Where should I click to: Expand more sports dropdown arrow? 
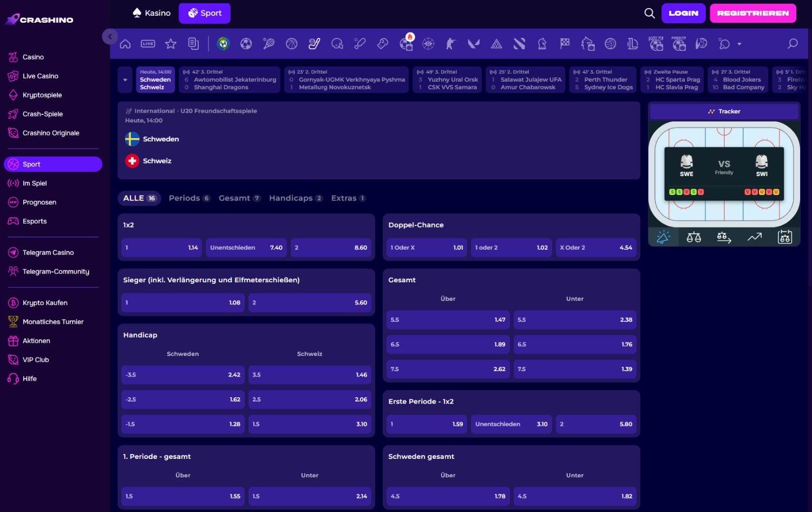(x=739, y=44)
